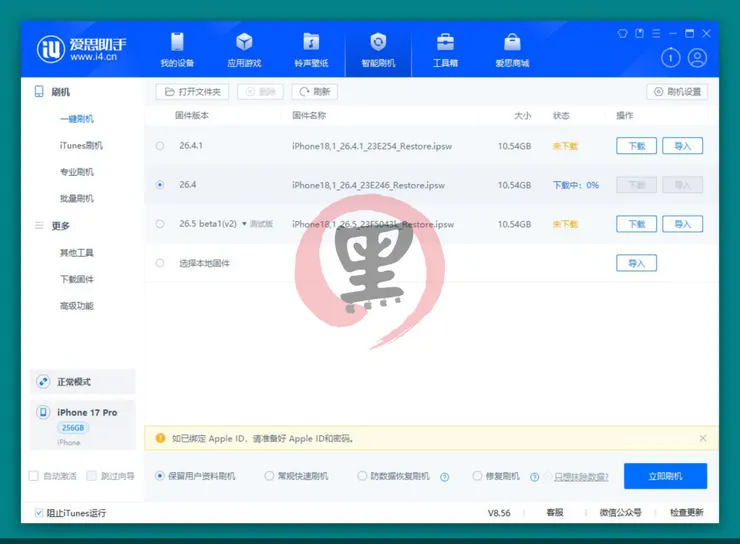740x544 pixels.
Task: Click the 下载中: 0% download progress status
Action: [x=576, y=185]
